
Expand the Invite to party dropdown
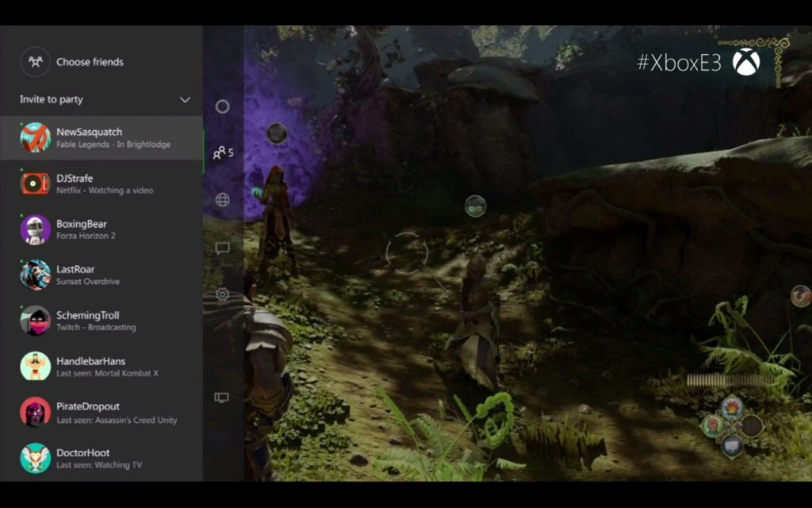(185, 99)
